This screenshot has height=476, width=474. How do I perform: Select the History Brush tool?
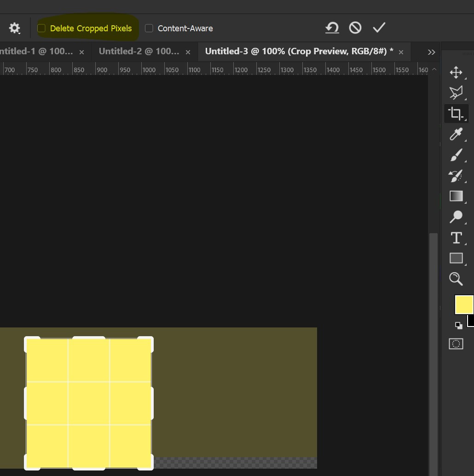pos(456,176)
